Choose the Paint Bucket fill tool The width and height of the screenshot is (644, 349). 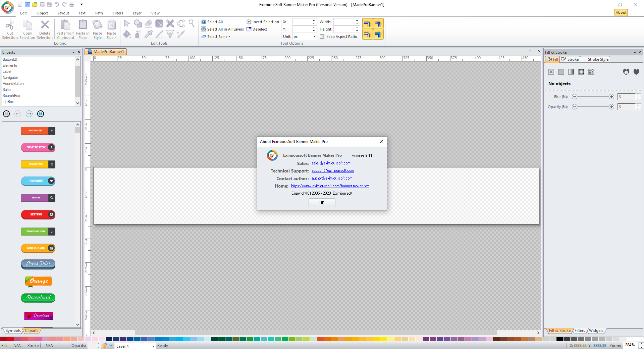point(127,34)
